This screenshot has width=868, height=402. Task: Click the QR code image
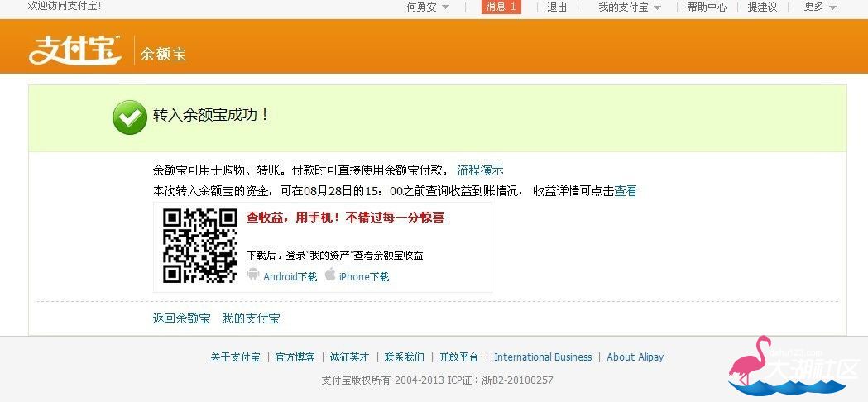[x=200, y=246]
